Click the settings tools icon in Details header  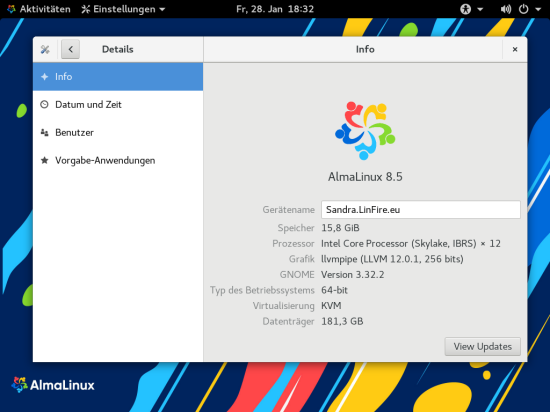(45, 49)
